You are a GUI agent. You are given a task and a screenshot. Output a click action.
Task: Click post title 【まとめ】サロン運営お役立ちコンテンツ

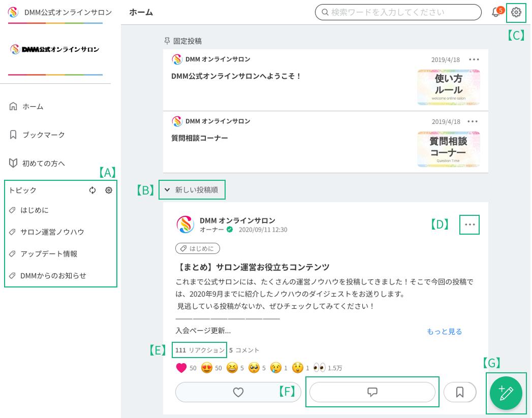point(253,267)
